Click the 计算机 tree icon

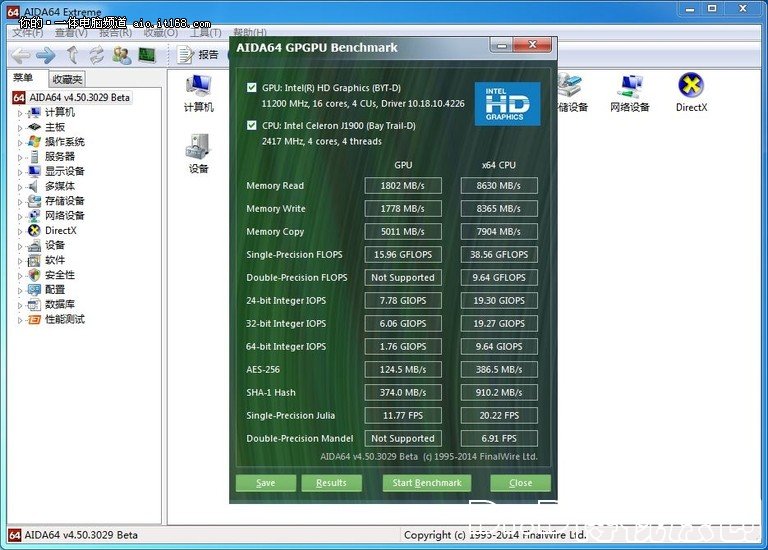pyautogui.click(x=34, y=113)
